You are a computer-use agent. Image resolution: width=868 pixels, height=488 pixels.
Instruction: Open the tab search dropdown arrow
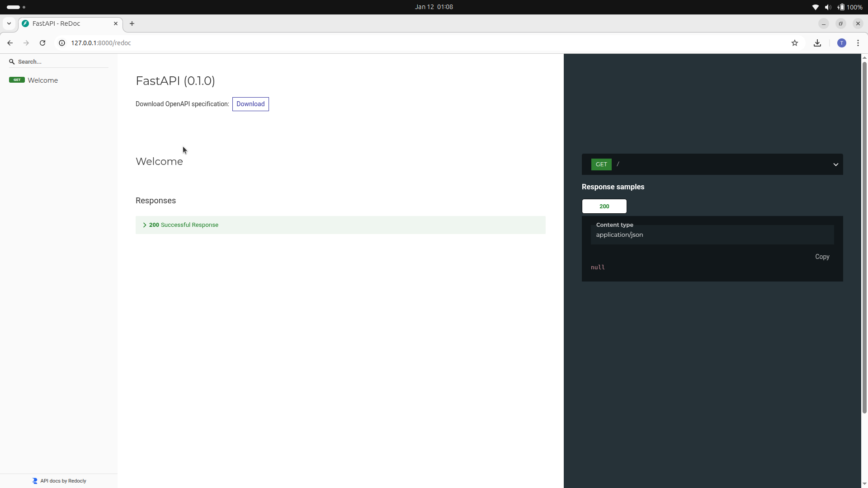(9, 23)
